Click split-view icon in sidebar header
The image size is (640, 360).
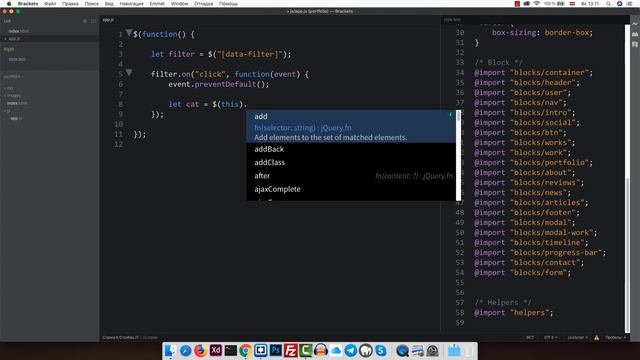click(x=93, y=21)
